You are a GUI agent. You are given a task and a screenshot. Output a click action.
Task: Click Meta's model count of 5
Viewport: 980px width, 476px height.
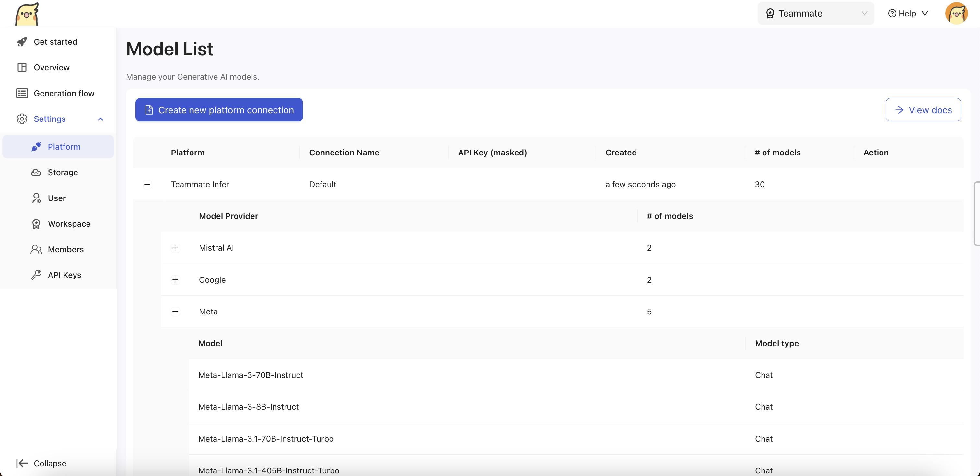(649, 312)
